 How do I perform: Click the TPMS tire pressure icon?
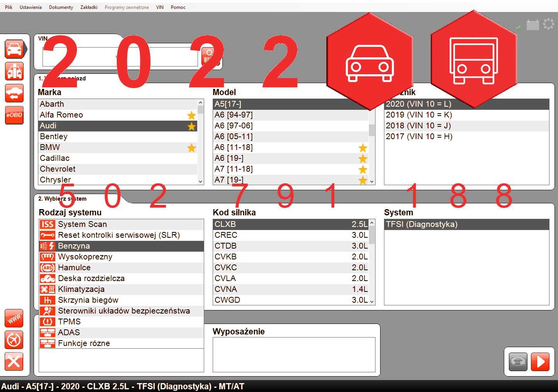pos(48,322)
